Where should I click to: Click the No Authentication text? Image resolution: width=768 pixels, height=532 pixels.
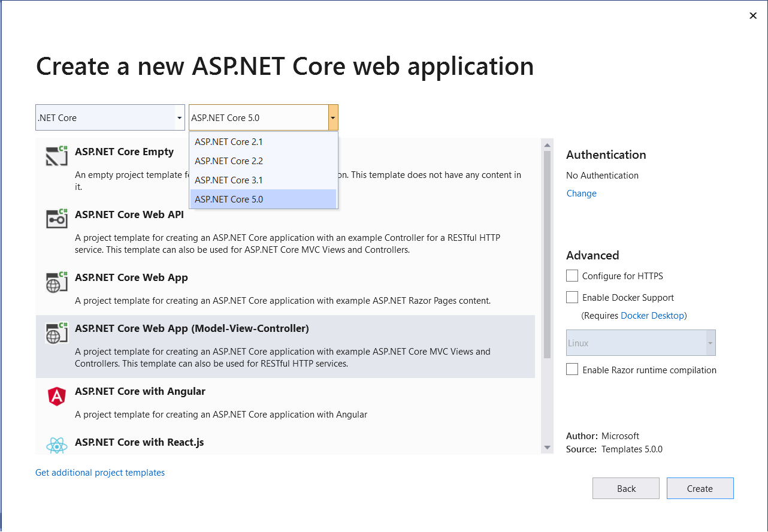click(x=602, y=176)
